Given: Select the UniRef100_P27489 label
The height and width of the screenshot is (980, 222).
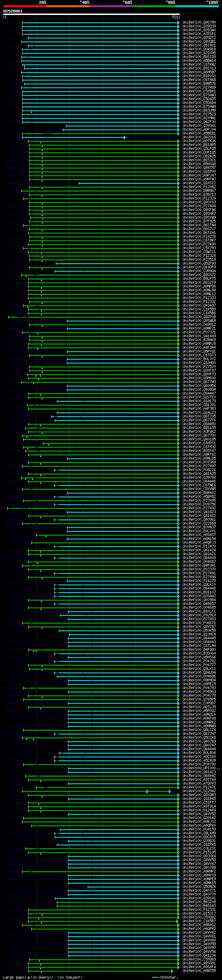Looking at the screenshot, I should (x=199, y=88).
